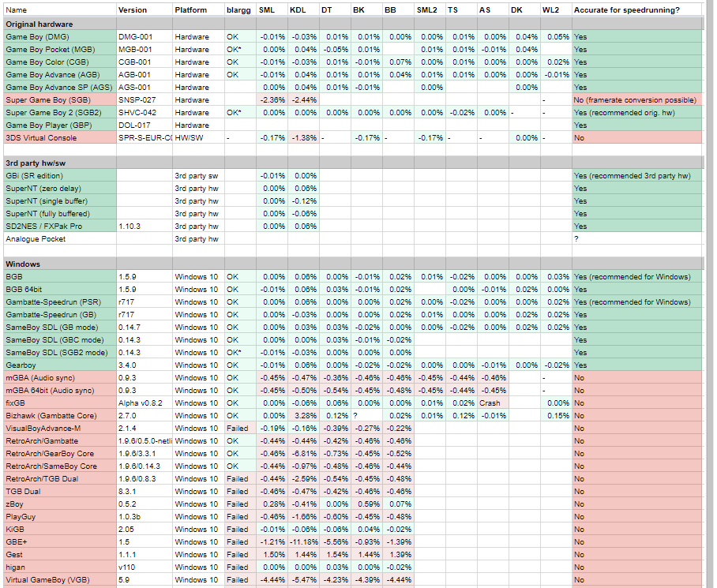This screenshot has width=717, height=588.
Task: Select the "v110" version cell for higan
Action: (144, 567)
